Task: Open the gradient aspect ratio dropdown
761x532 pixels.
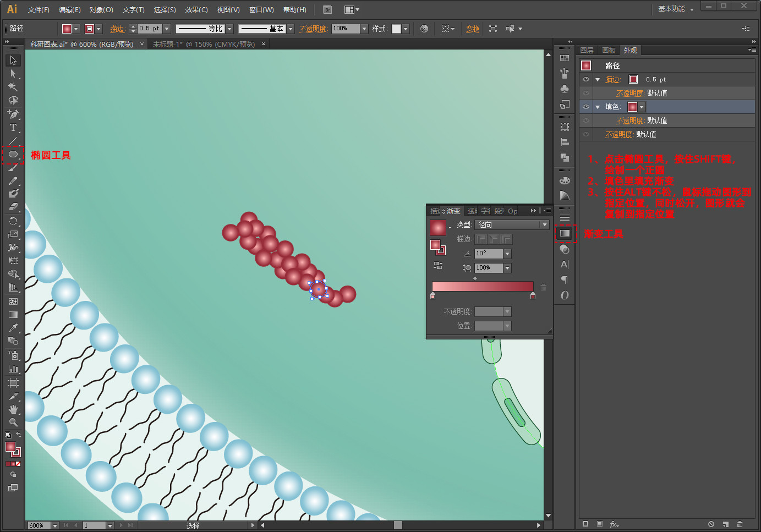Action: pyautogui.click(x=507, y=268)
